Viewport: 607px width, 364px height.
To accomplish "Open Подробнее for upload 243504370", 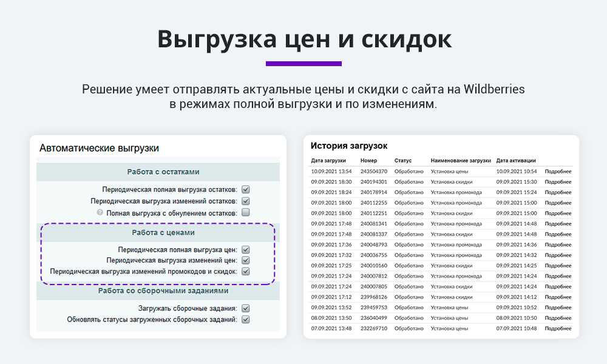I will [x=558, y=172].
